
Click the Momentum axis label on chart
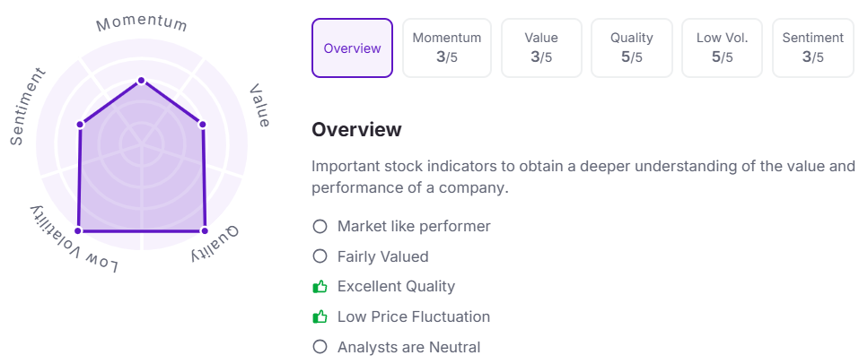(x=141, y=23)
